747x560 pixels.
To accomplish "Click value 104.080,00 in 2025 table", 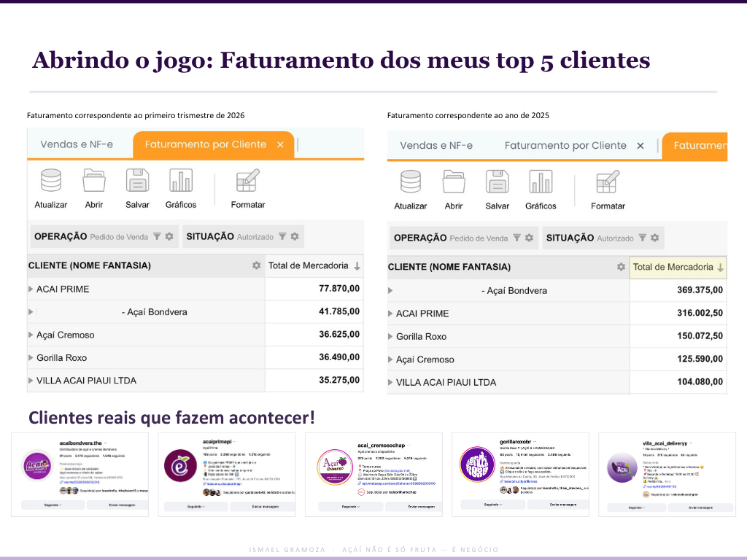I will tap(700, 381).
